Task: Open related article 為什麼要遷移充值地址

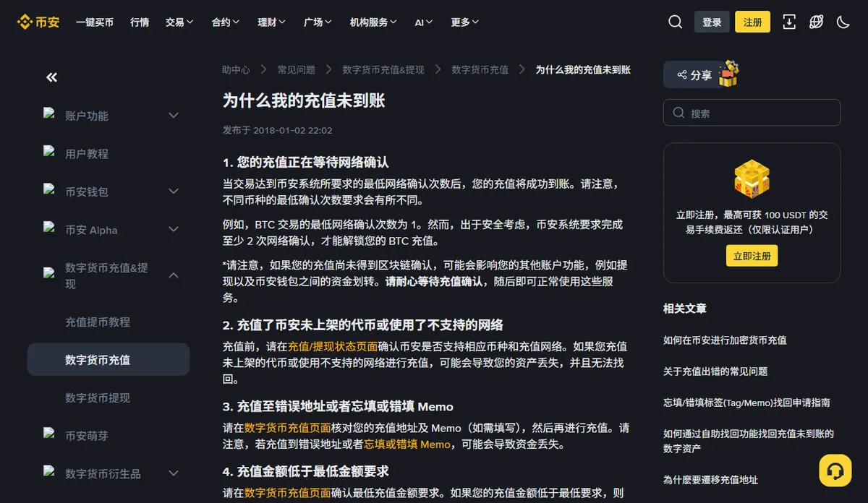Action: pos(710,480)
